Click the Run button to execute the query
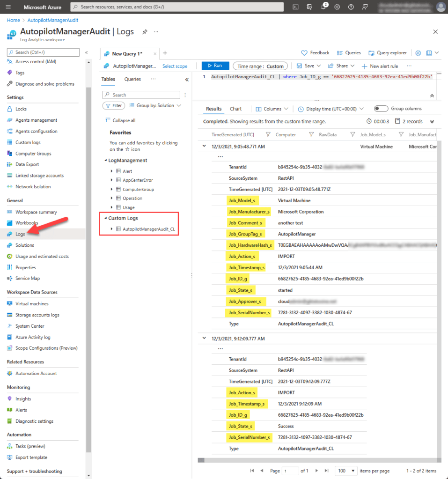 pos(215,66)
